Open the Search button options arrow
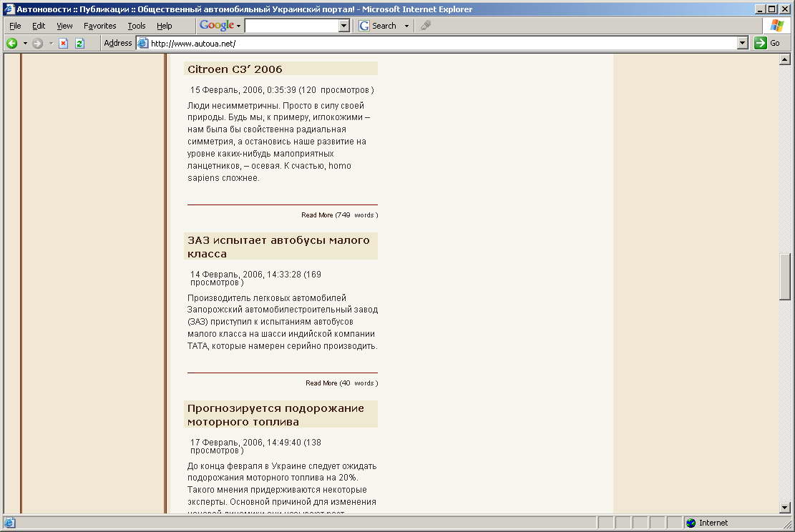Viewport: 795px width, 532px height. pos(407,26)
